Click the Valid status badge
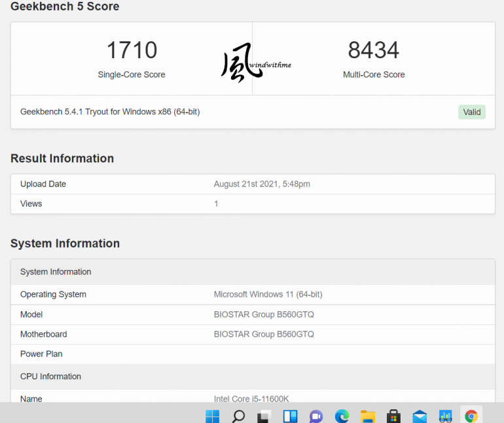504x423 pixels. click(472, 112)
